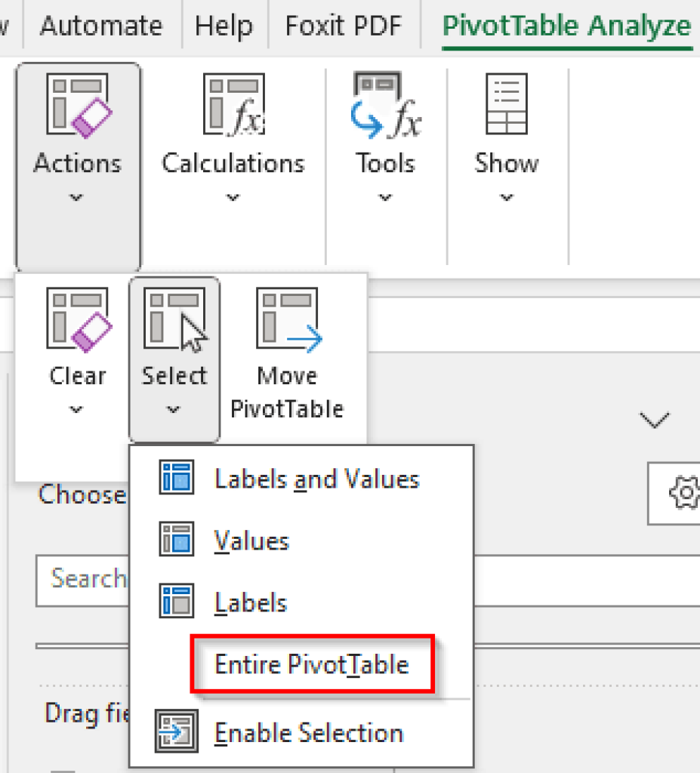Screen dimensions: 700x773
Task: Open the Tools group icon
Action: point(385,103)
